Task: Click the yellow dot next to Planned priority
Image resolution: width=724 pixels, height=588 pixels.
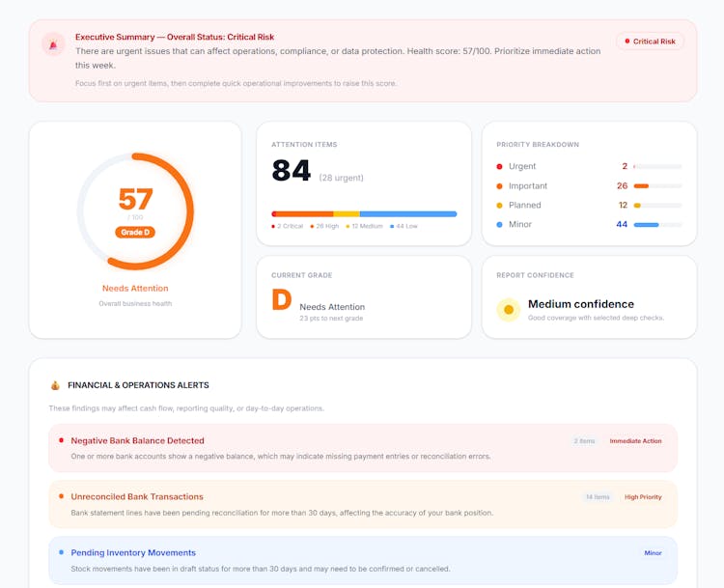Action: click(x=499, y=205)
